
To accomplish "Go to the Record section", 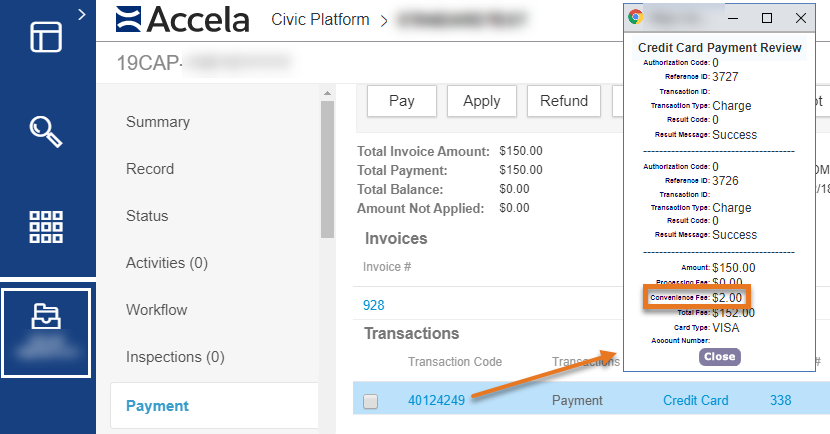I will click(150, 169).
